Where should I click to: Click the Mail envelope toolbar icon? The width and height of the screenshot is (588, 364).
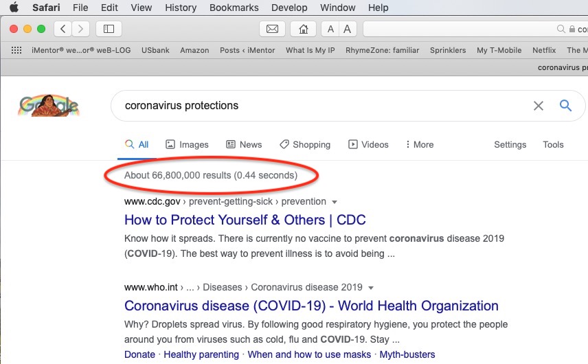pos(272,29)
